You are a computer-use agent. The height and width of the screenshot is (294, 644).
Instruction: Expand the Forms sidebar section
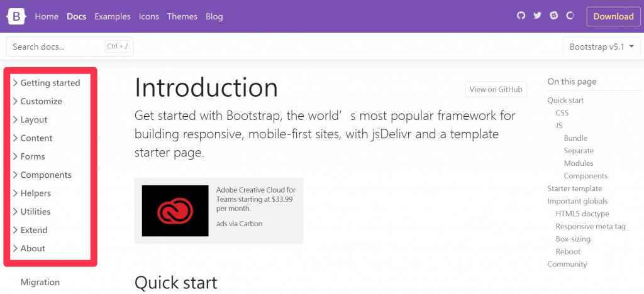[x=29, y=156]
